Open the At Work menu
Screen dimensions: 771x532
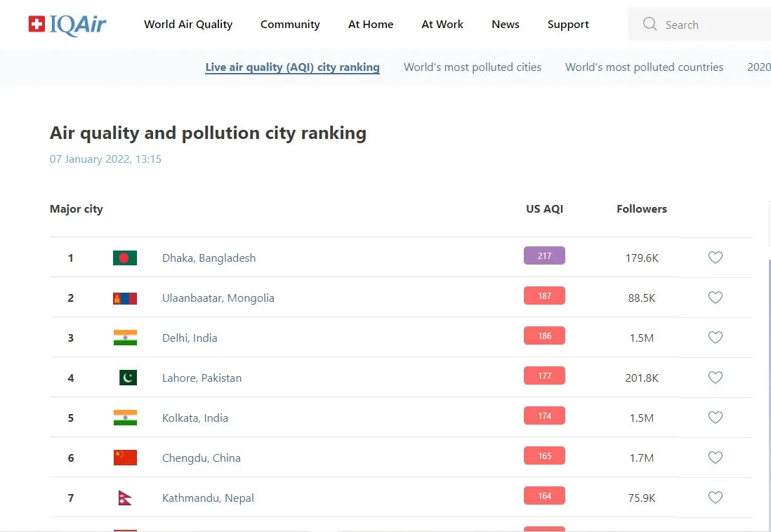click(x=442, y=25)
